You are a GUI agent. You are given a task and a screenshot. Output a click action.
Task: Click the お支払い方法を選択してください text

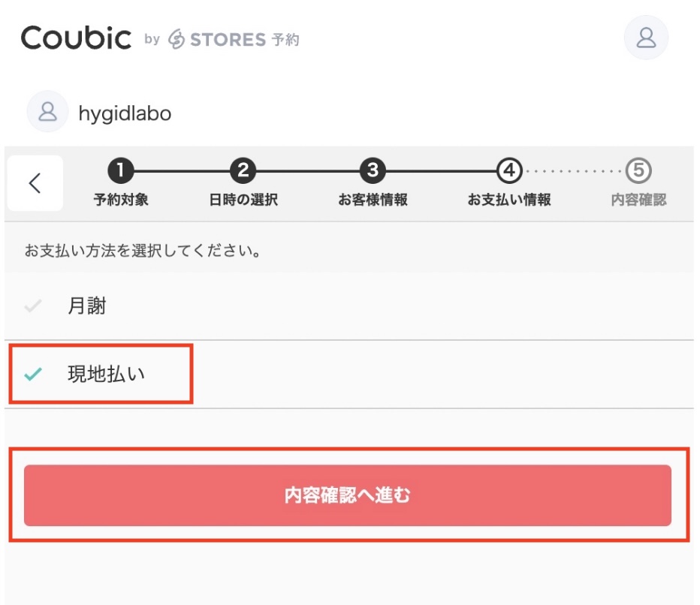point(143,250)
